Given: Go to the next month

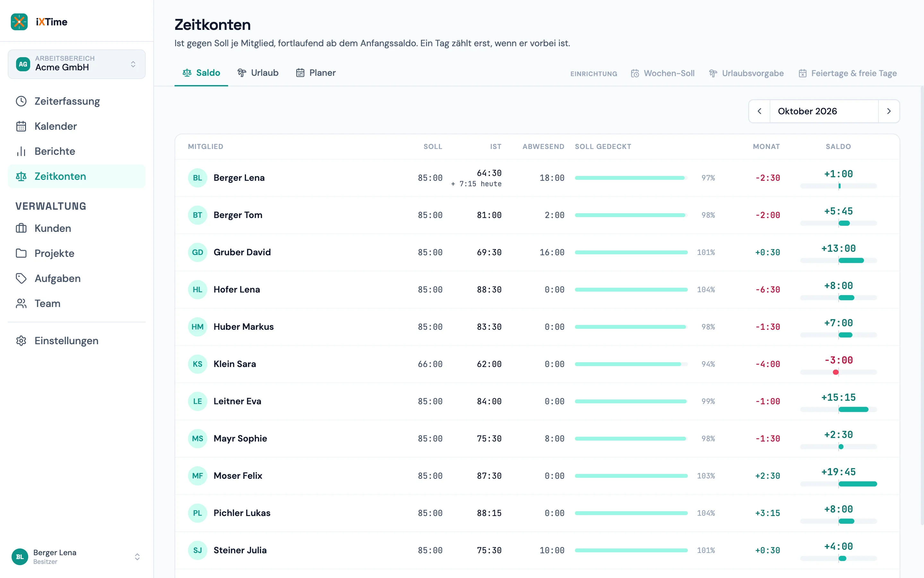Looking at the screenshot, I should (889, 111).
